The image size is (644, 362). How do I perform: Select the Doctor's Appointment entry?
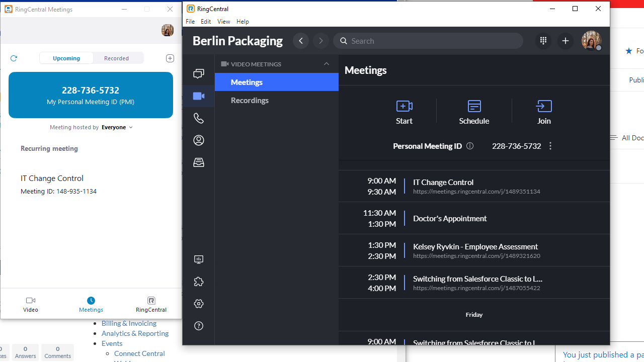tap(474, 218)
